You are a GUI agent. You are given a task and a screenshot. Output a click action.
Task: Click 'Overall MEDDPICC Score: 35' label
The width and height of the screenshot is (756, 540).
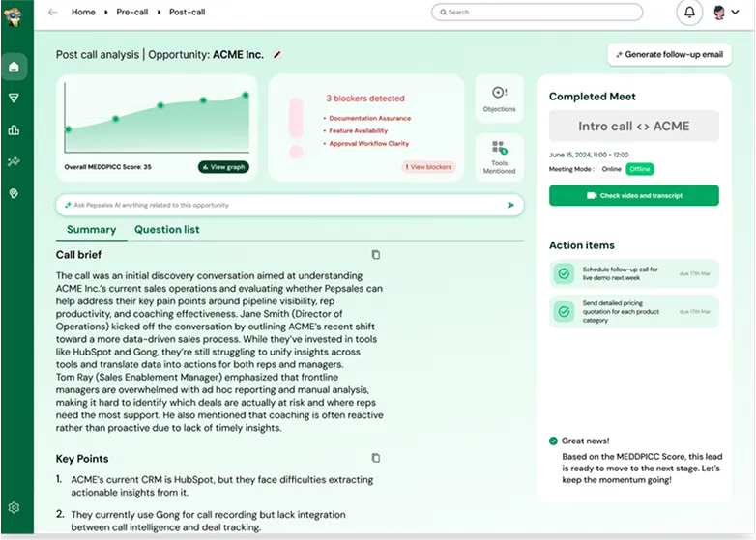point(107,167)
